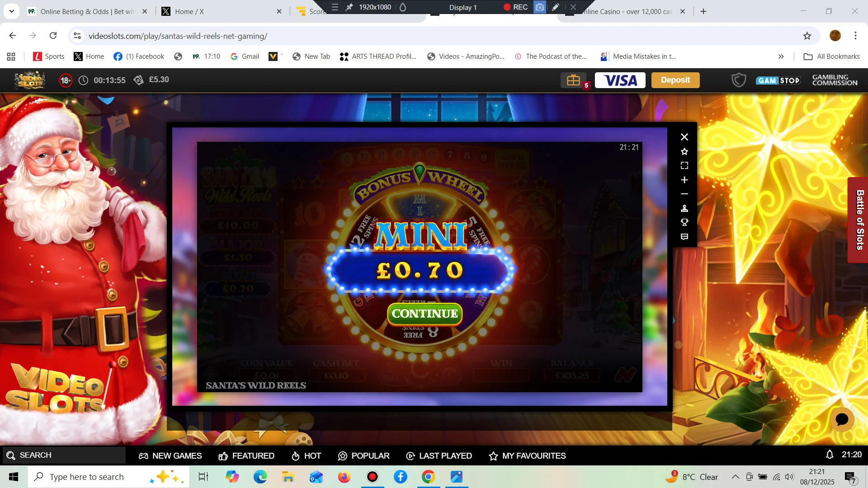The image size is (868, 488).
Task: Open the Chrome profile avatar
Action: click(835, 36)
